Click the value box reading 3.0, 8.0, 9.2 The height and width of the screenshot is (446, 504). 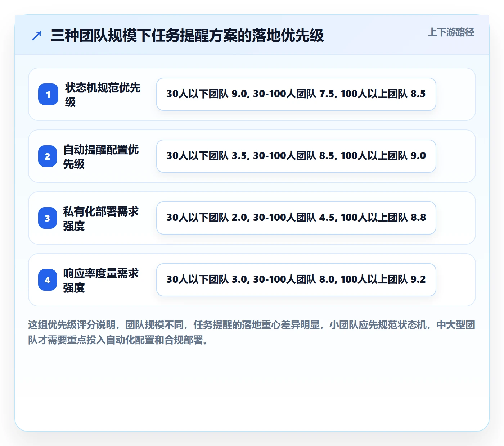pyautogui.click(x=296, y=280)
